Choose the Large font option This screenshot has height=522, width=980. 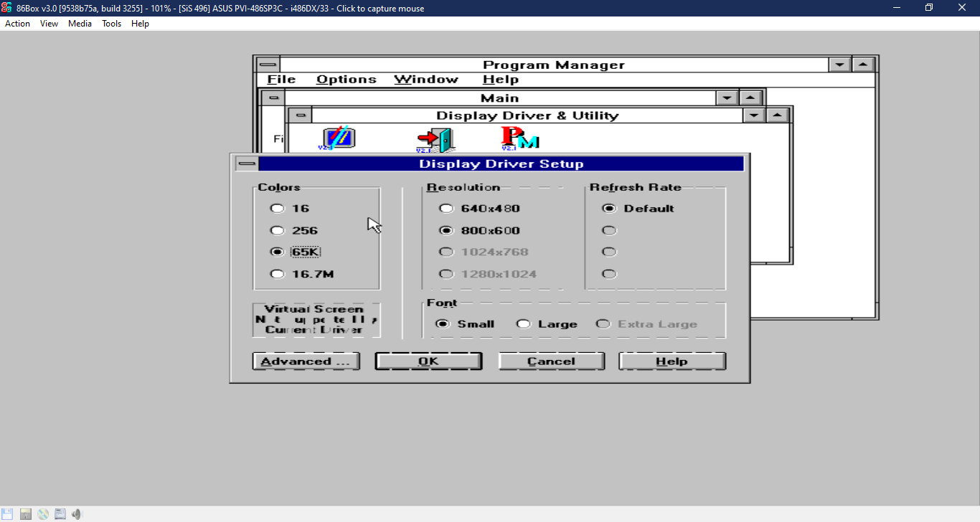pos(523,323)
